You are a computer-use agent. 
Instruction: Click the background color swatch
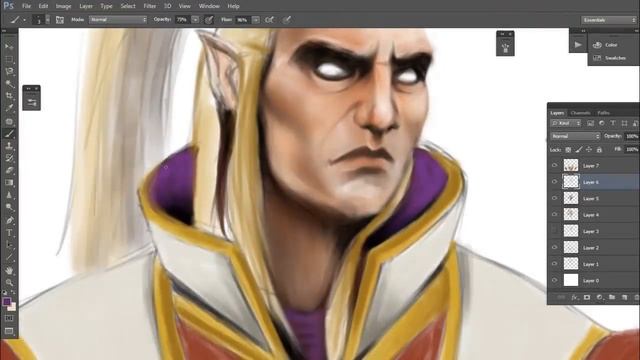13,307
